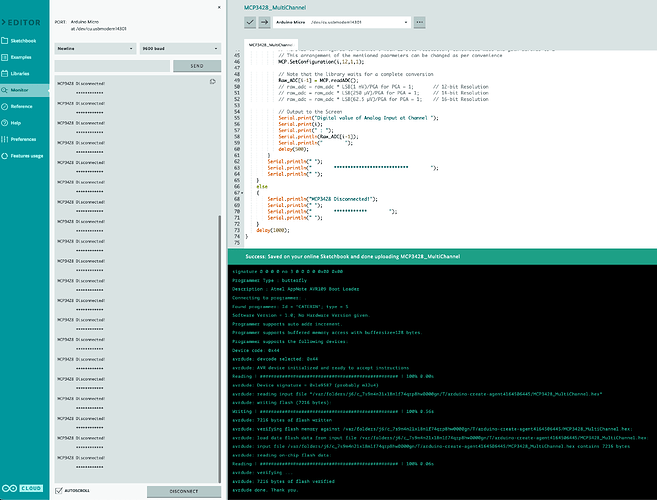Click the delay(500) code on line 60

point(293,149)
